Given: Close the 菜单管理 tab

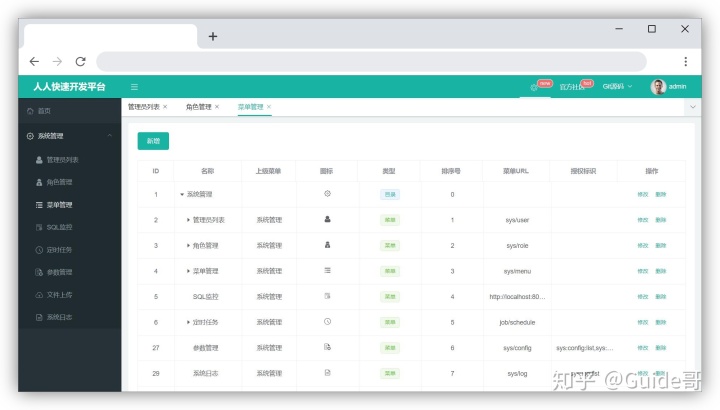Looking at the screenshot, I should (x=269, y=107).
